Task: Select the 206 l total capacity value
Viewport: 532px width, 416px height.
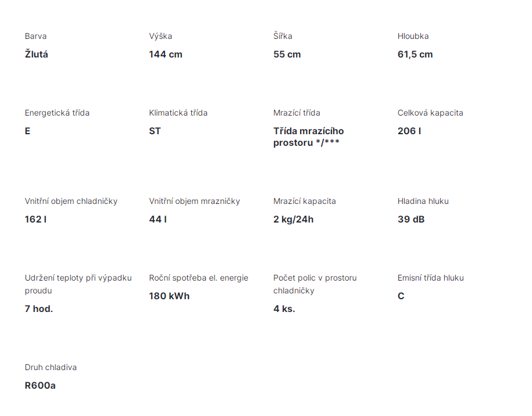Action: click(409, 131)
